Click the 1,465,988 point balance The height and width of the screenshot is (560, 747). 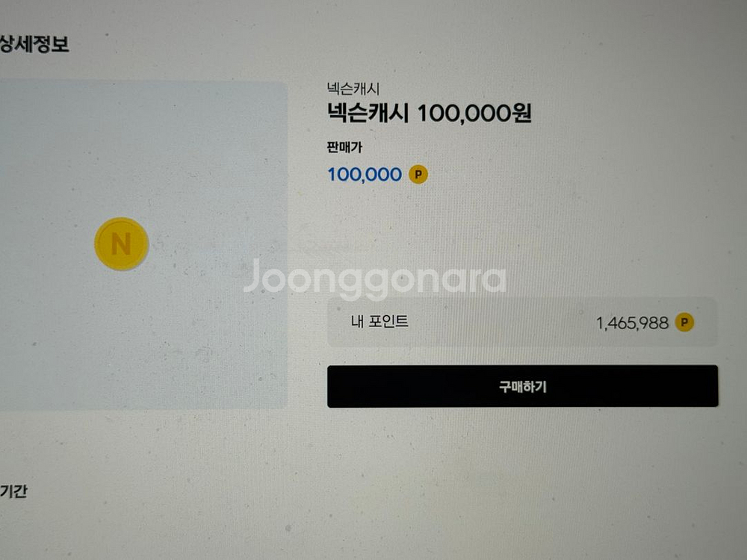(x=632, y=323)
